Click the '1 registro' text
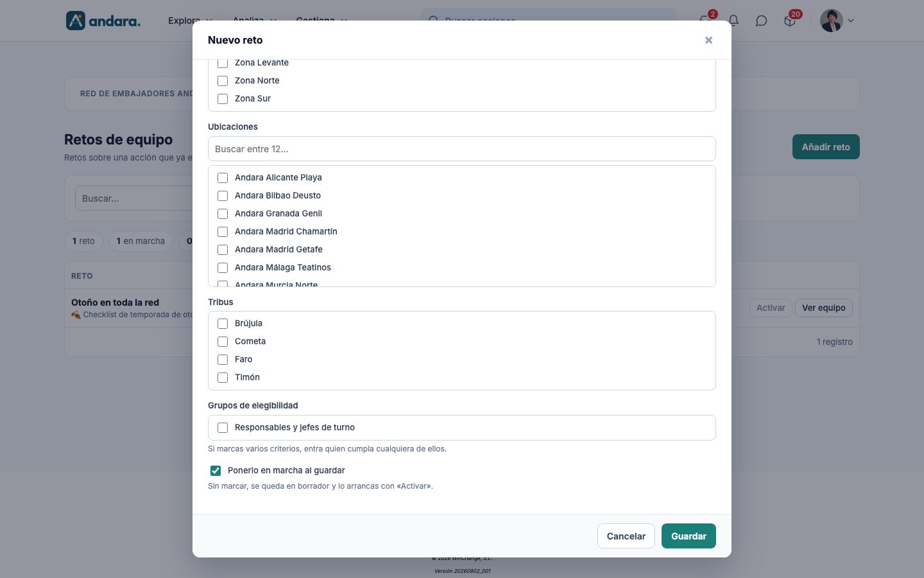924x578 pixels. (834, 342)
